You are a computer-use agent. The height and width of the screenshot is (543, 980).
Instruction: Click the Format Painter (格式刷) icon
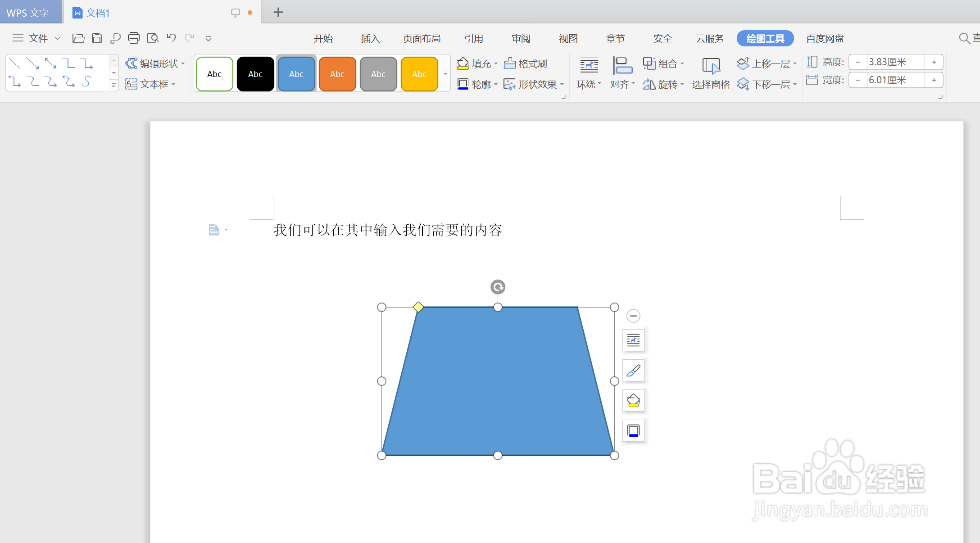pos(510,63)
